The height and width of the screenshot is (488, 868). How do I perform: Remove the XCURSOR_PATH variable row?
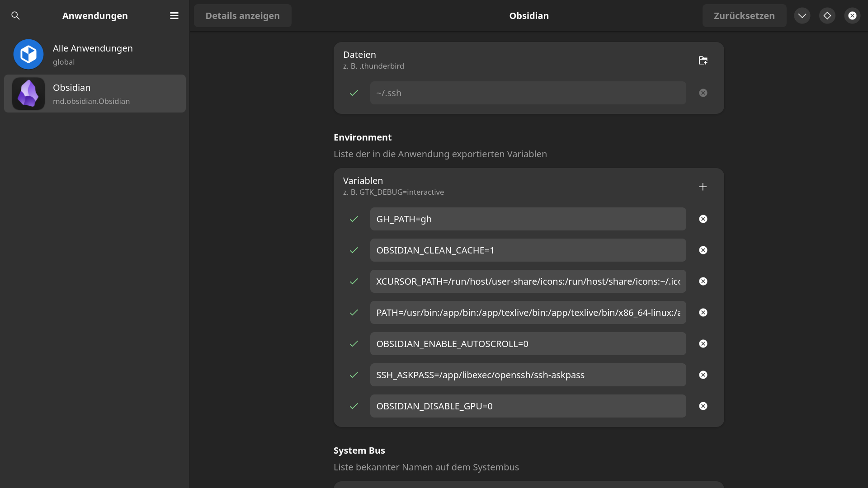pyautogui.click(x=703, y=282)
